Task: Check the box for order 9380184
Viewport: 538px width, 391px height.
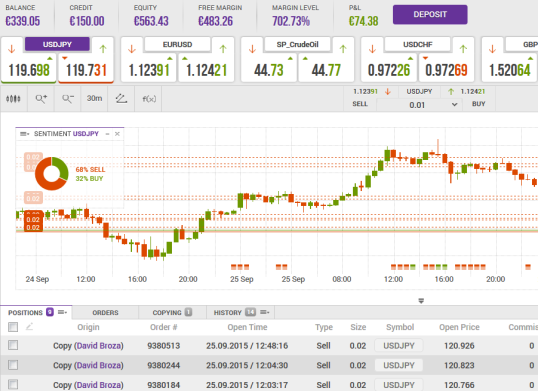Action: [13, 384]
